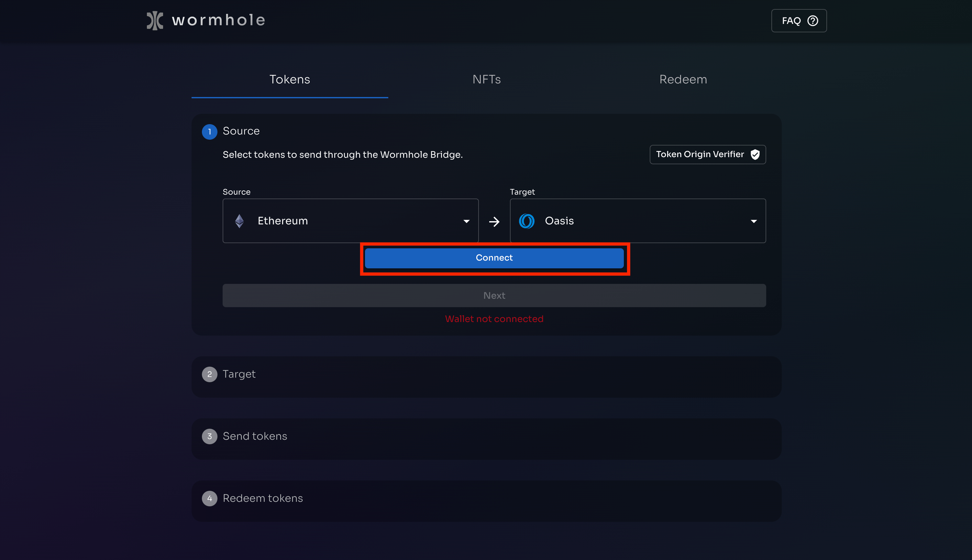Click the step 1 Source circle badge

(x=209, y=132)
